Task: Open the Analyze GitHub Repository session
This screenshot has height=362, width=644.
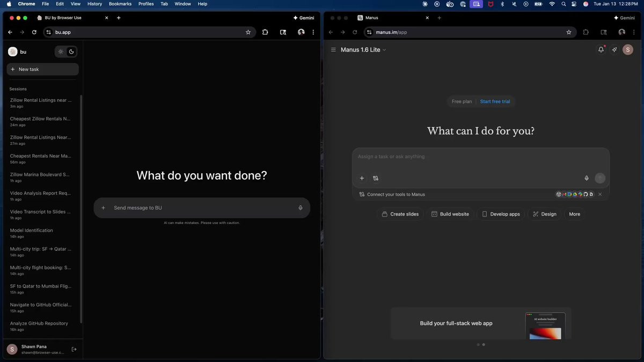Action: pyautogui.click(x=42, y=326)
